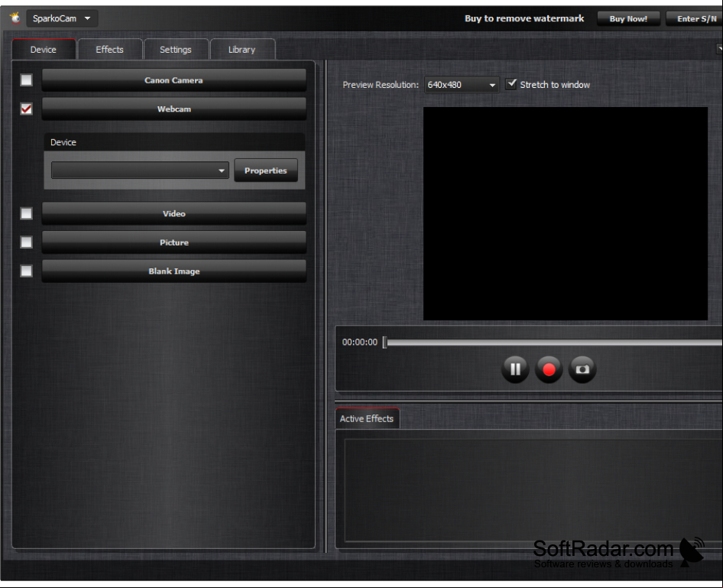Open webcam Properties
Screen dimensions: 723x588
click(x=266, y=171)
